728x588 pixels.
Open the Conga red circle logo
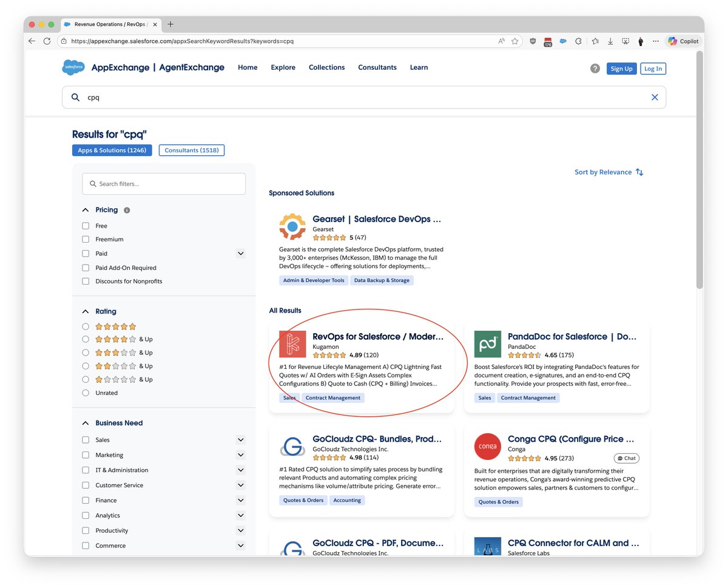point(488,447)
